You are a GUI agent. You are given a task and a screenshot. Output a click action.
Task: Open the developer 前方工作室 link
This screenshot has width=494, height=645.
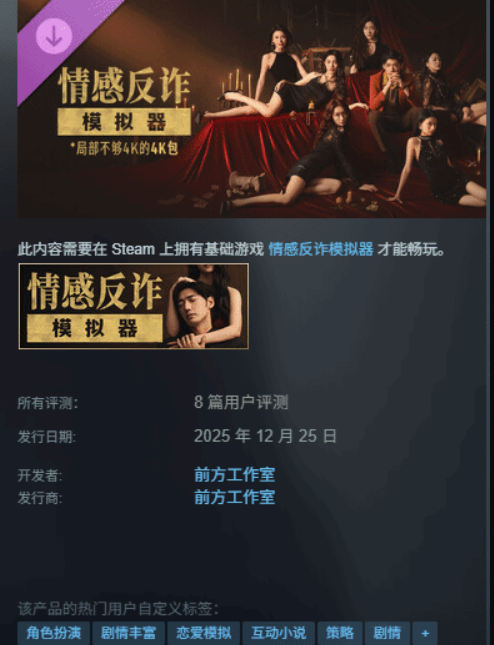coord(234,475)
